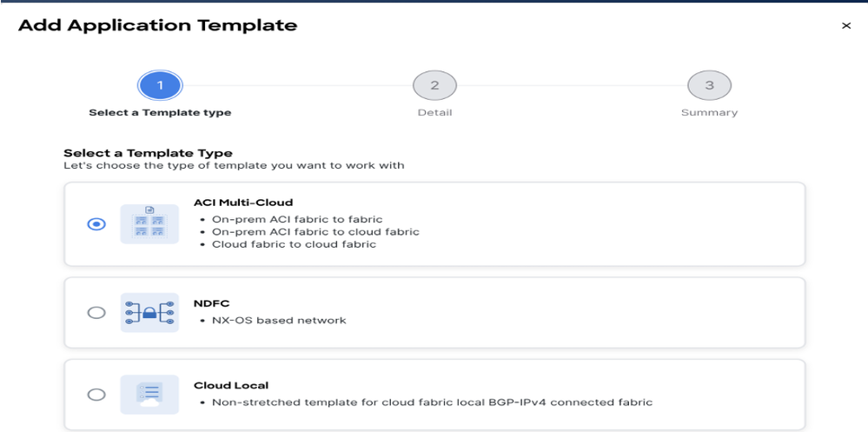
Task: Click the NDFC network lock icon
Action: click(x=149, y=313)
